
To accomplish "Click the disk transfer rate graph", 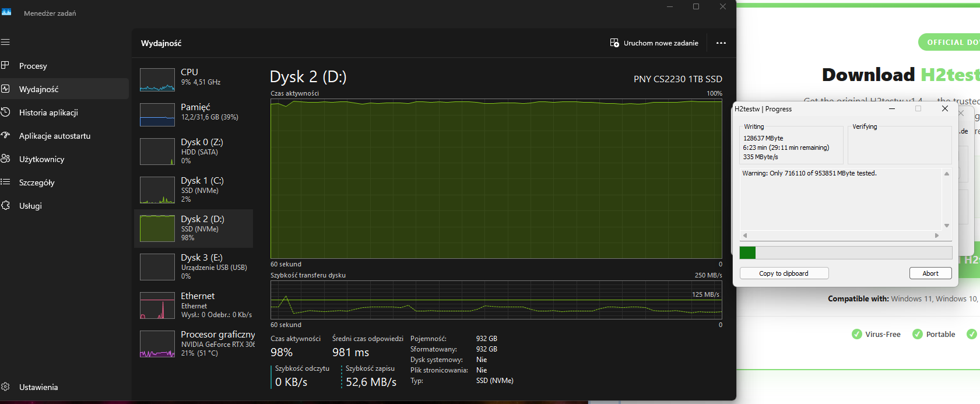I will click(x=496, y=300).
